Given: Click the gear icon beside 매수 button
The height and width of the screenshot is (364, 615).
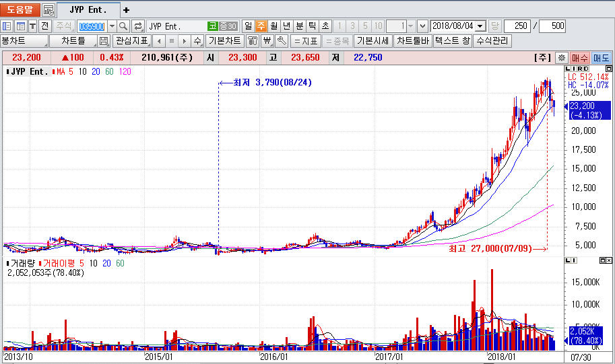Looking at the screenshot, I should click(x=560, y=58).
